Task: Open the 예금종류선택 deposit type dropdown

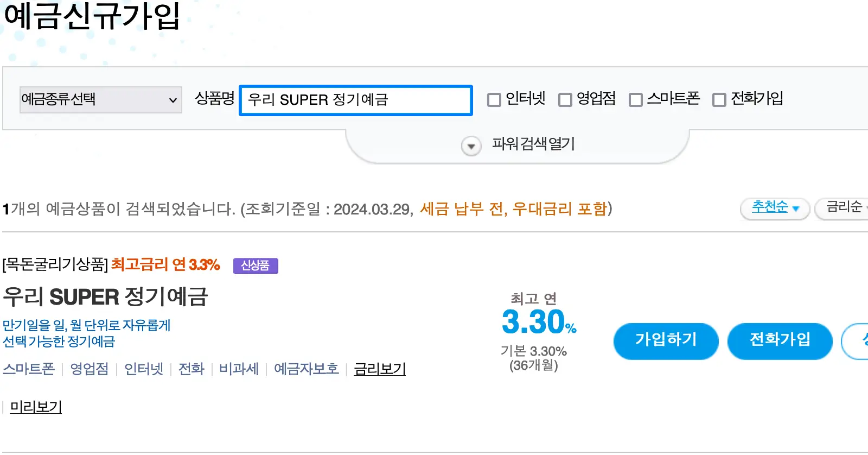Action: point(100,99)
